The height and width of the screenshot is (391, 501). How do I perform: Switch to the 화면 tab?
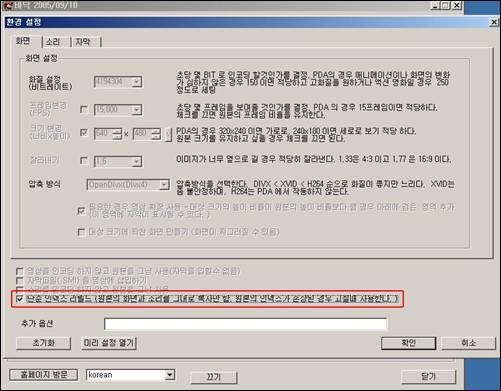[x=23, y=41]
